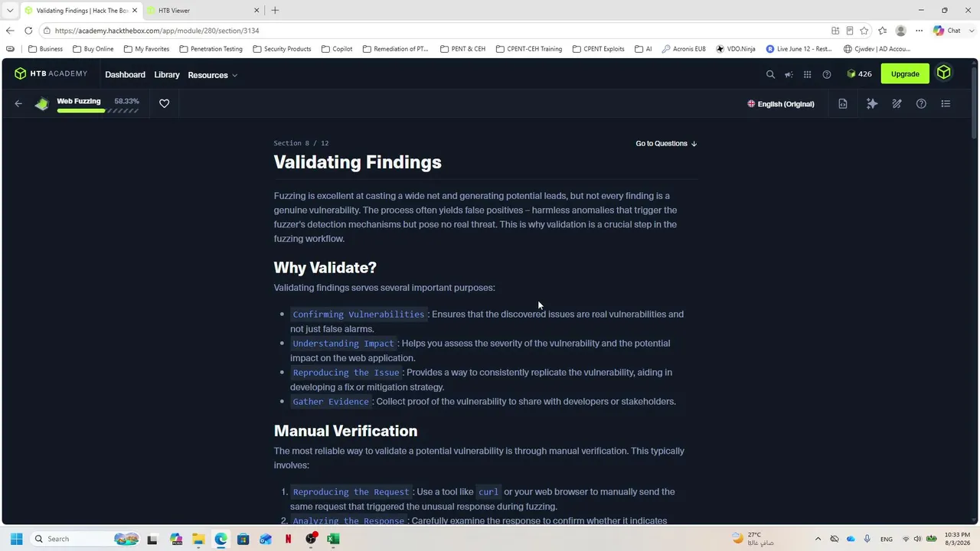
Task: Click the taskbar Search box
Action: (x=85, y=539)
